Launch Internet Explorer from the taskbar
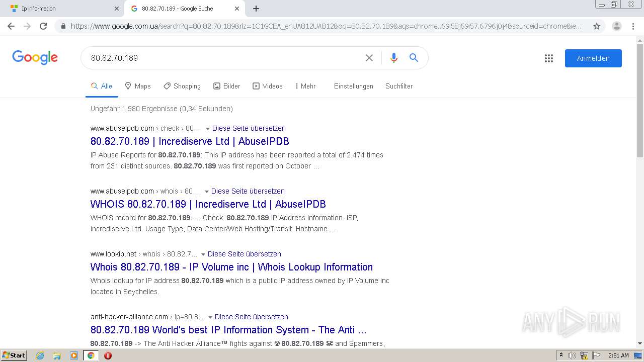Screen dimensions: 644x362 (40, 355)
